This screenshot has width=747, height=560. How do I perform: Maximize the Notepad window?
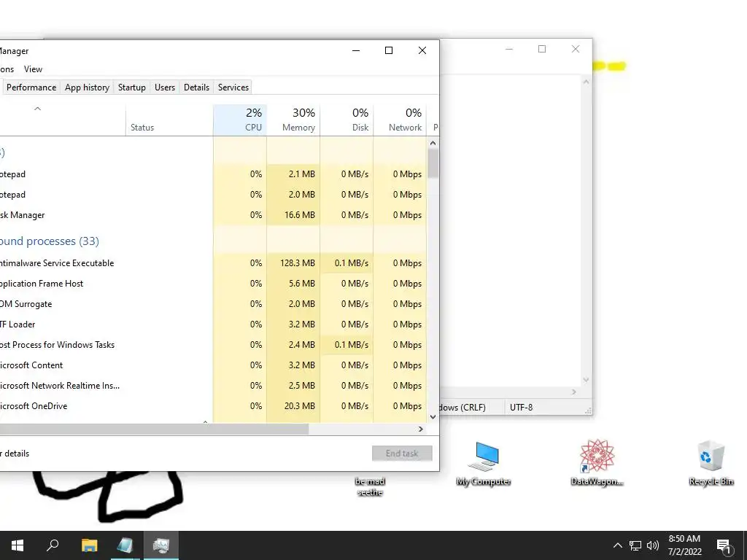[542, 49]
